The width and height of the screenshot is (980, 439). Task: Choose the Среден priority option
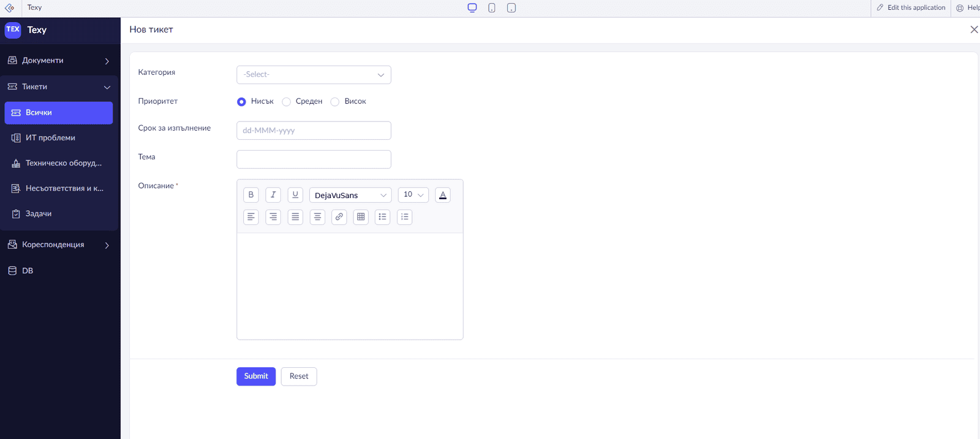click(x=286, y=102)
